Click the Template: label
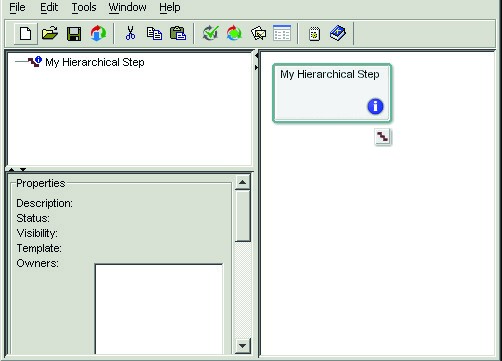This screenshot has height=361, width=502. click(39, 248)
